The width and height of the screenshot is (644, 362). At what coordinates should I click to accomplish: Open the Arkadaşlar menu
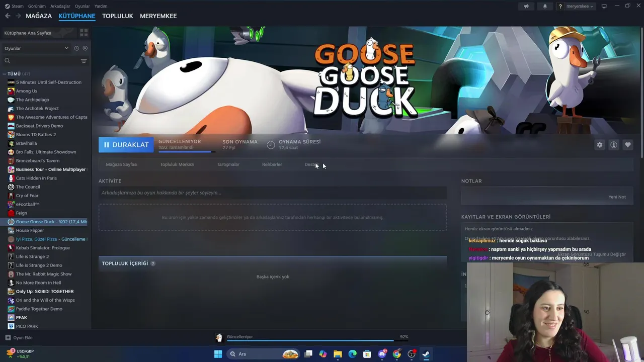pyautogui.click(x=60, y=7)
